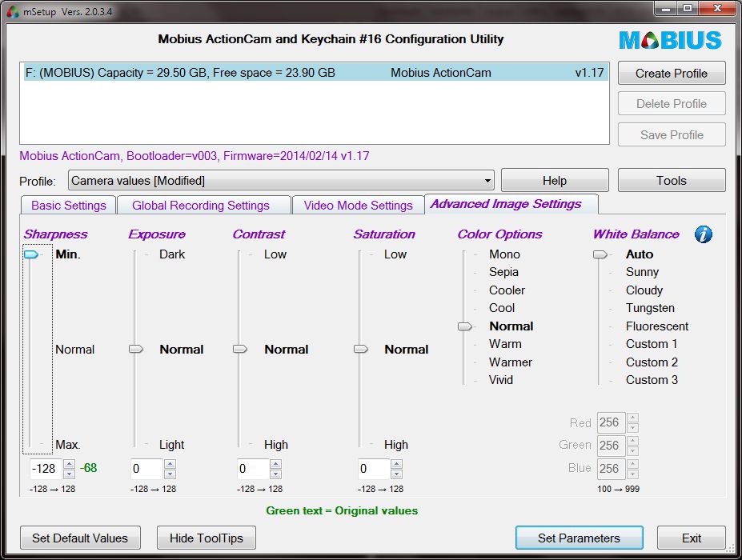Select the F: (MOBIUS) drive row
The image size is (742, 560).
coord(315,72)
